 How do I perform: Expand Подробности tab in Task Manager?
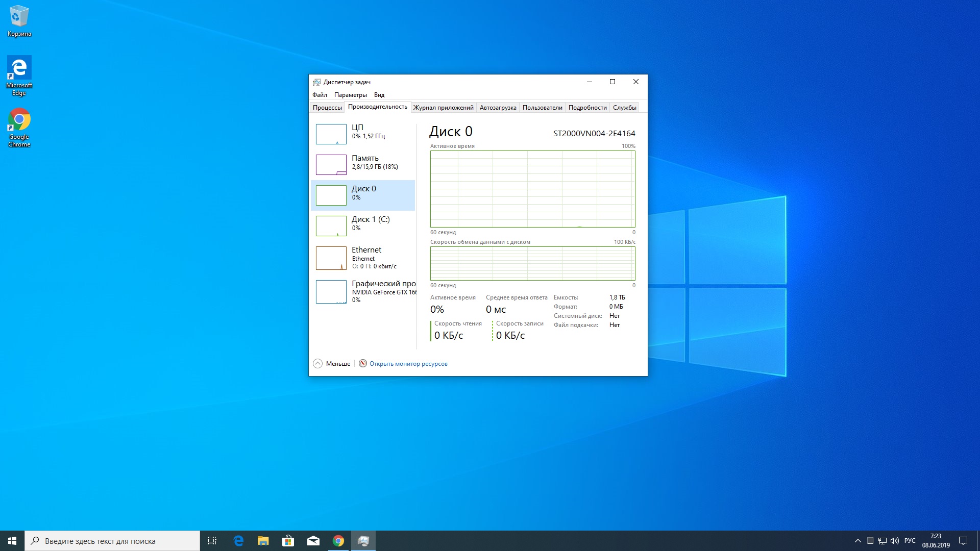(x=587, y=108)
